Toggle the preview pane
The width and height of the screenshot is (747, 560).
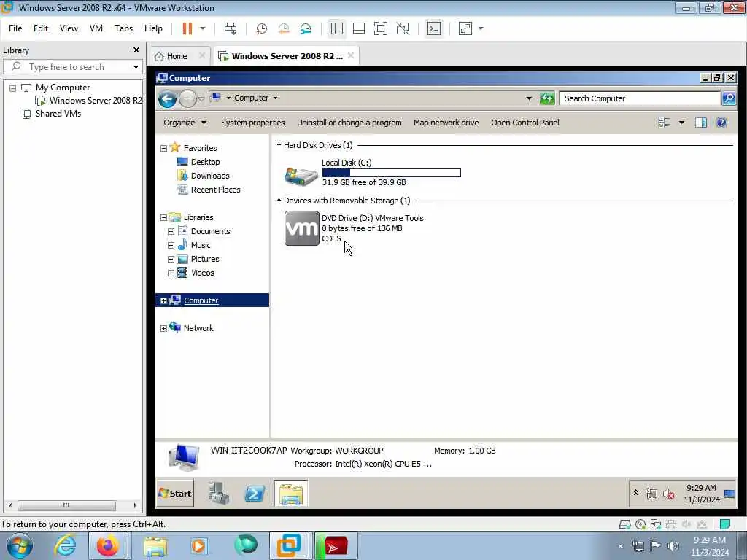click(701, 122)
